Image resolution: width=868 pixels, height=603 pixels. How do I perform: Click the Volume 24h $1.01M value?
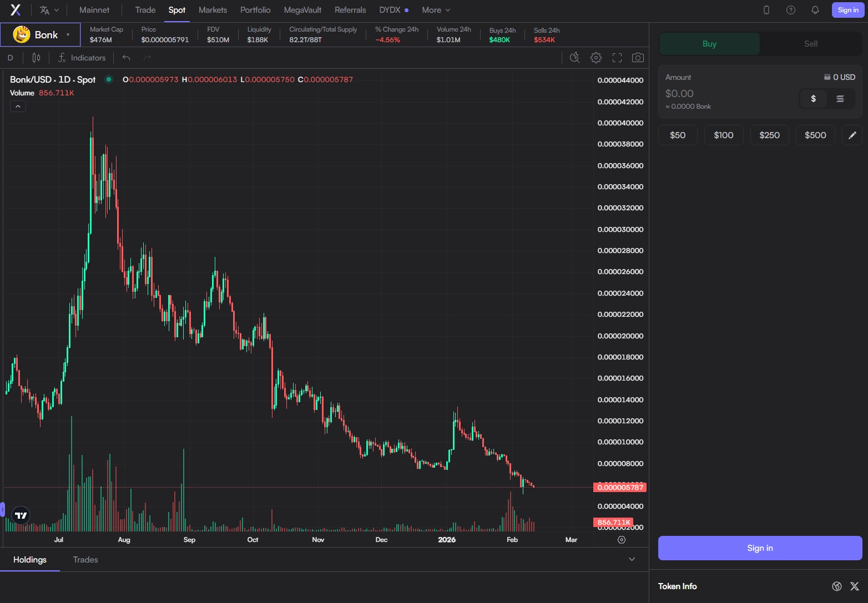[448, 40]
